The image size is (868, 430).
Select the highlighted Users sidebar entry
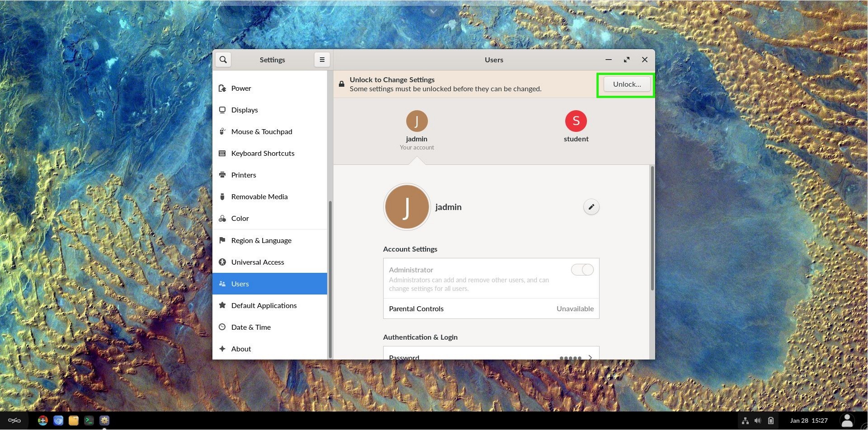coord(270,284)
